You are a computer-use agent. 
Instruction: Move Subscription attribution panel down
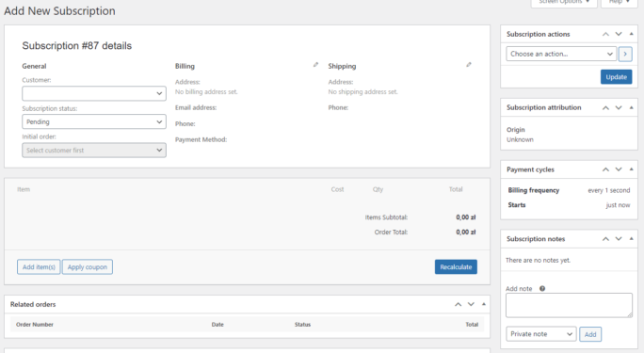coord(619,107)
